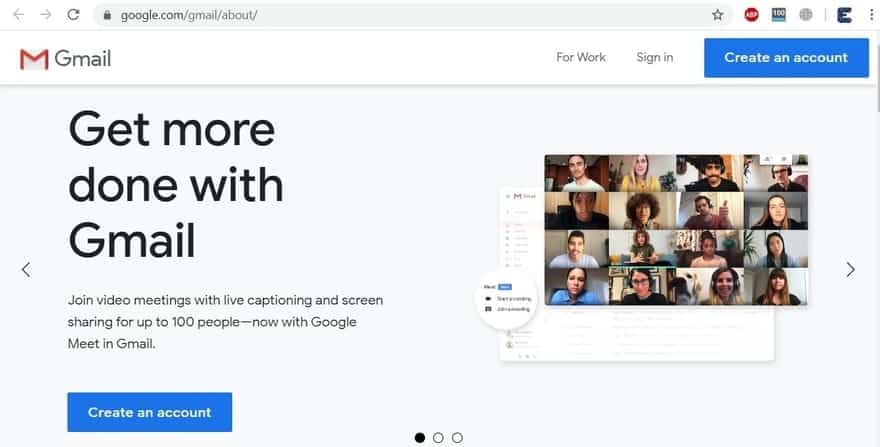Open the Sign in link
Image resolution: width=880 pixels, height=447 pixels.
tap(654, 57)
